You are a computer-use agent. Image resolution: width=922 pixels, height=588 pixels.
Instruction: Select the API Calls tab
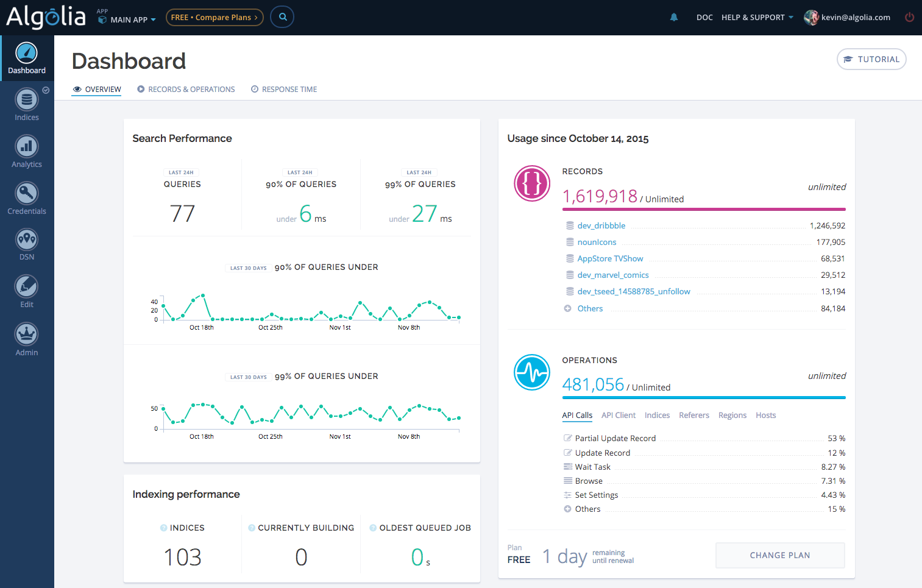tap(577, 416)
